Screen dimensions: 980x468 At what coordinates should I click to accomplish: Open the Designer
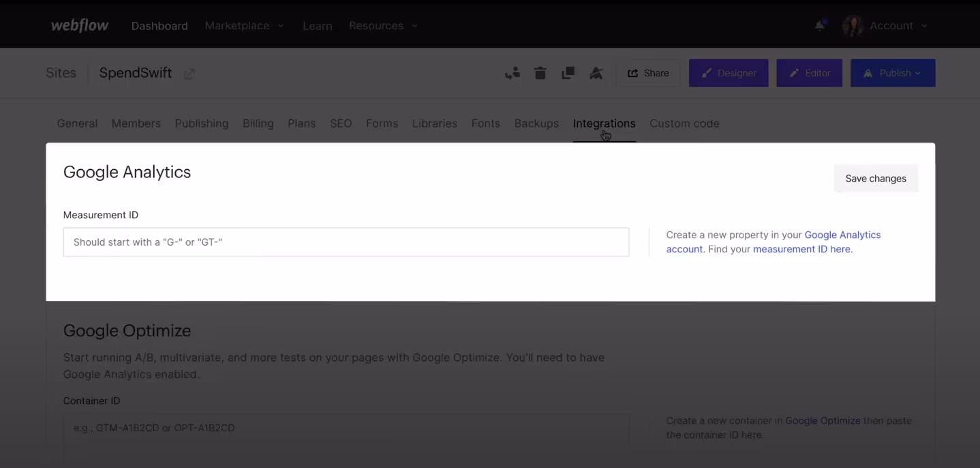pyautogui.click(x=729, y=73)
